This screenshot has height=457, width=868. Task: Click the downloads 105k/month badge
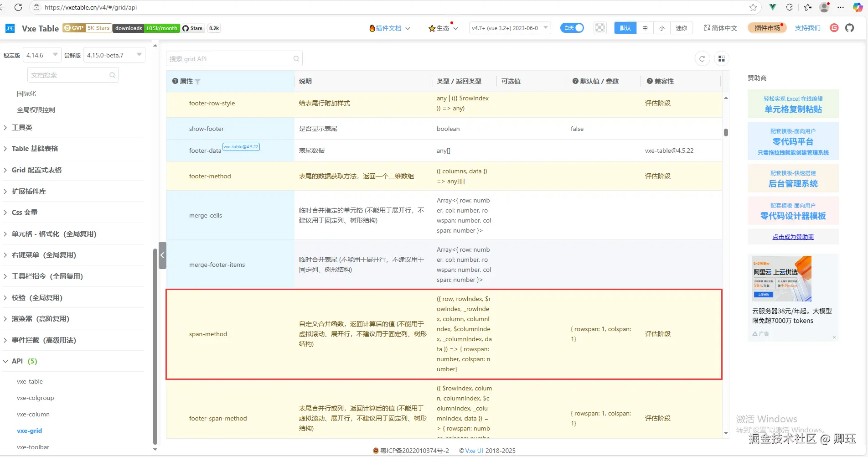pos(146,28)
